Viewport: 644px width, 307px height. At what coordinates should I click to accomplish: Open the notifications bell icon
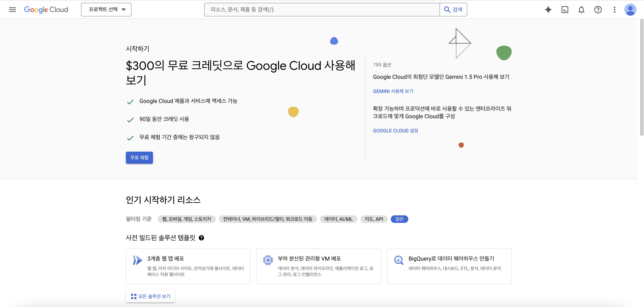tap(581, 9)
